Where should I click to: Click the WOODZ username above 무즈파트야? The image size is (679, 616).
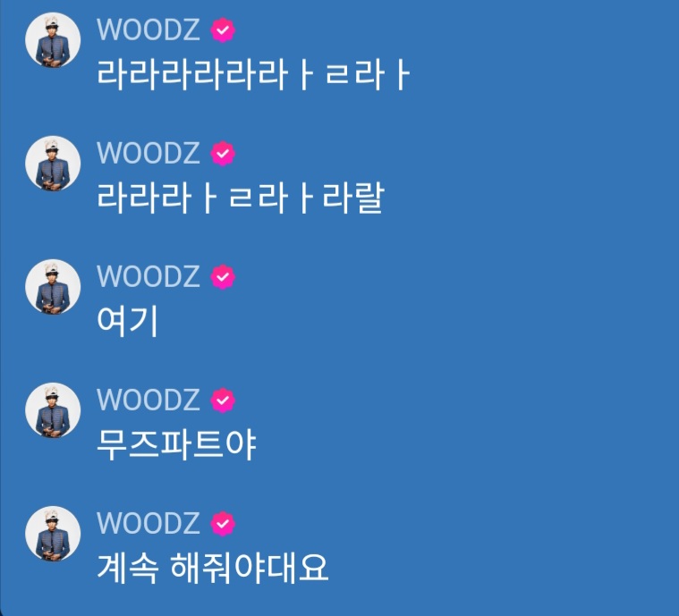[149, 400]
